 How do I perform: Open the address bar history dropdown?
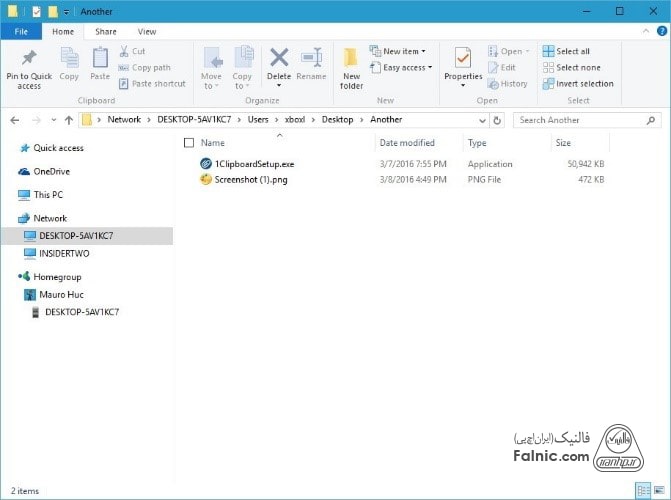(483, 120)
